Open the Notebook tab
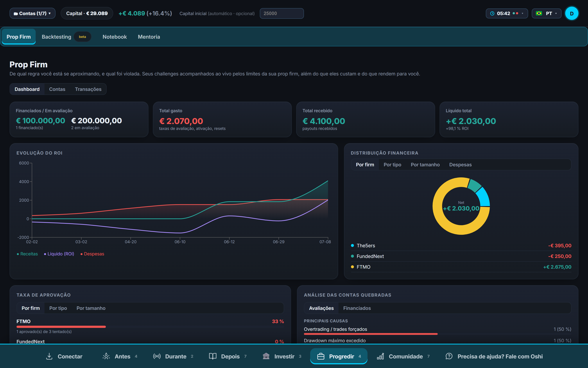588x368 pixels. tap(114, 37)
